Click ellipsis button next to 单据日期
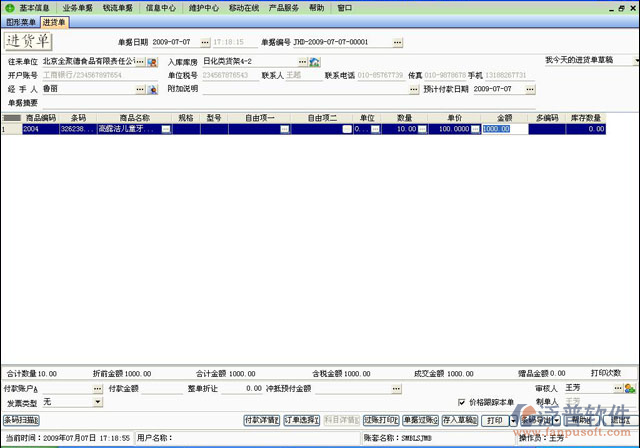This screenshot has width=641, height=448. [205, 43]
